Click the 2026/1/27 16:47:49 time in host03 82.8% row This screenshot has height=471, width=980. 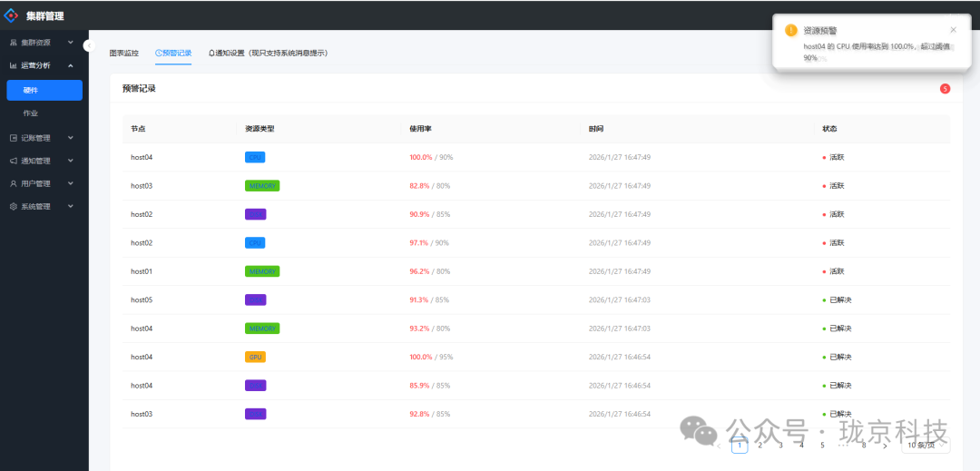tap(620, 186)
